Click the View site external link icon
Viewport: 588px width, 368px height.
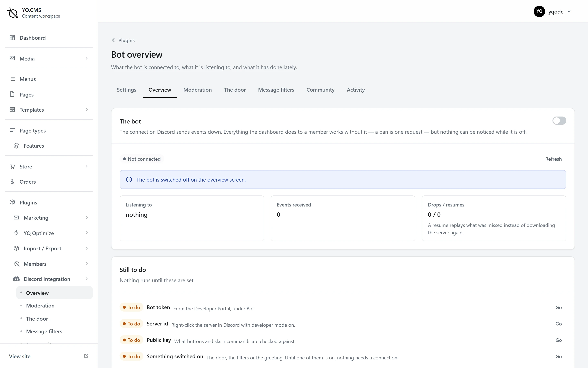[86, 356]
